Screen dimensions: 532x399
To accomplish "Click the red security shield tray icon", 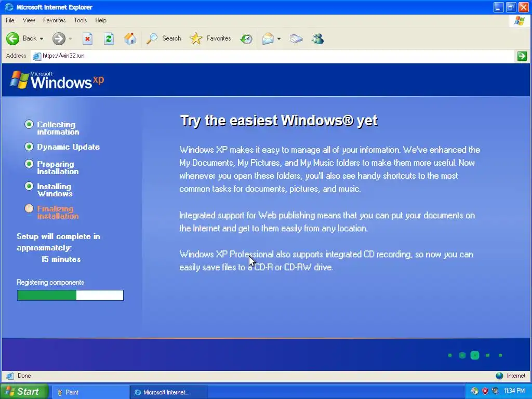I will click(485, 391).
